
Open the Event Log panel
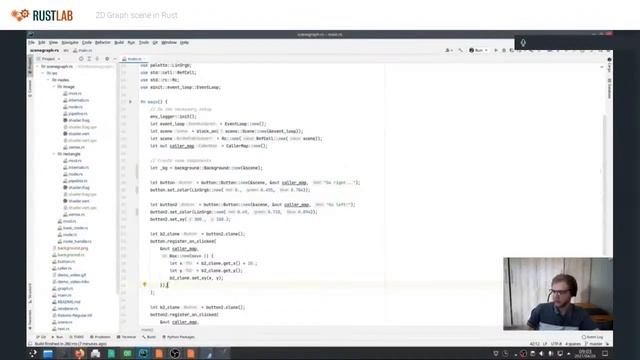[592, 337]
